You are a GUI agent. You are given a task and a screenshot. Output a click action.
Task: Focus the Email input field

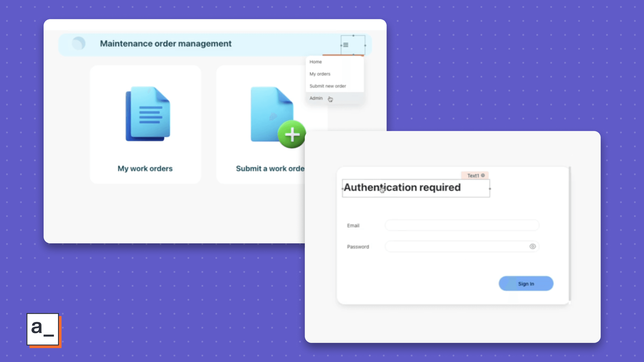point(462,225)
